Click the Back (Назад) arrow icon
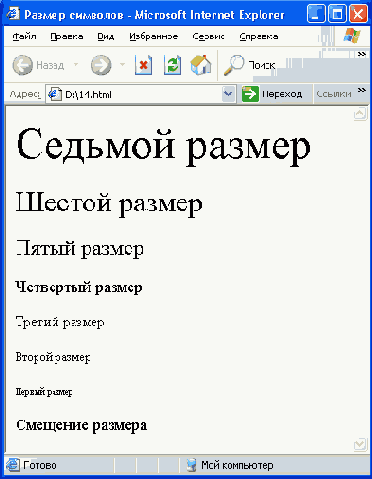The width and height of the screenshot is (372, 479). (23, 65)
